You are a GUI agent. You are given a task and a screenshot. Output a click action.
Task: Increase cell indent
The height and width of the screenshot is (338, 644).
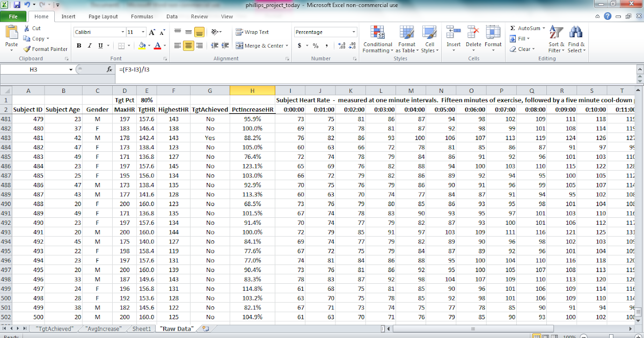(x=225, y=46)
